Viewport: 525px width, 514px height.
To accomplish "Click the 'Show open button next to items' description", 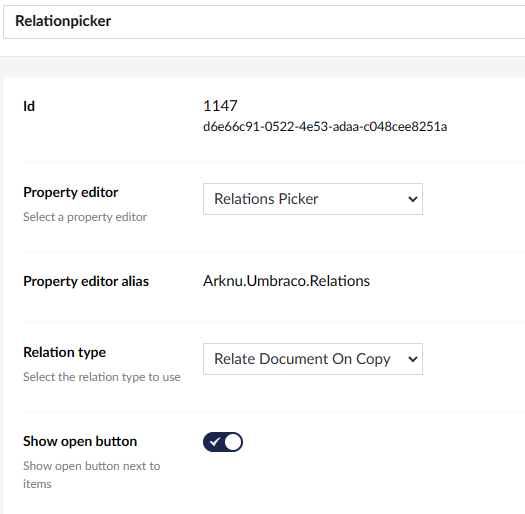I will point(91,475).
